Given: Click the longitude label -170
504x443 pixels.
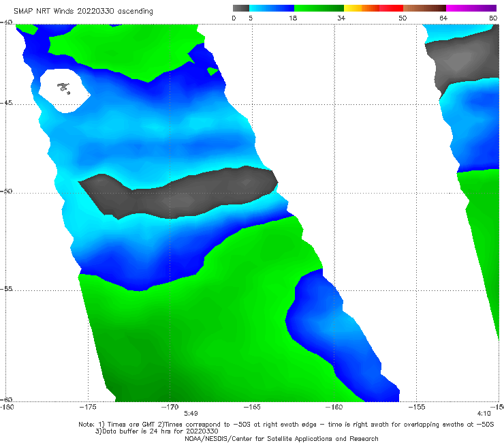Looking at the screenshot, I should pos(170,407).
